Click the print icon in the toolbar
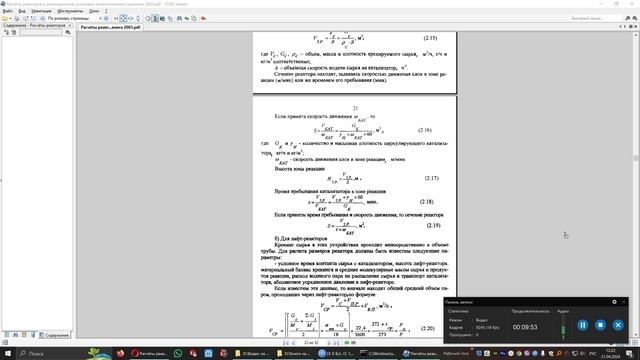Image resolution: width=640 pixels, height=360 pixels. pyautogui.click(x=17, y=18)
